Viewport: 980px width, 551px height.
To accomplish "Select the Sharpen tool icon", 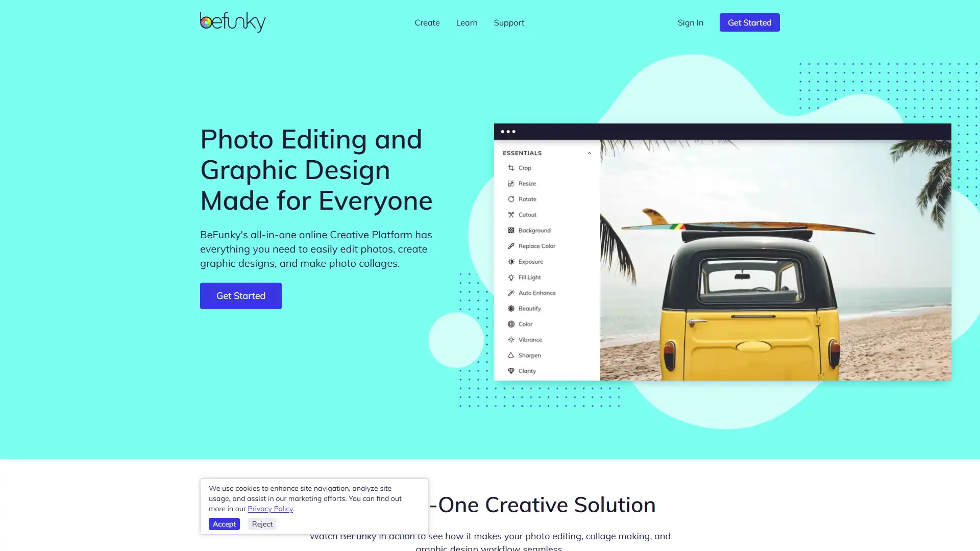I will point(511,355).
